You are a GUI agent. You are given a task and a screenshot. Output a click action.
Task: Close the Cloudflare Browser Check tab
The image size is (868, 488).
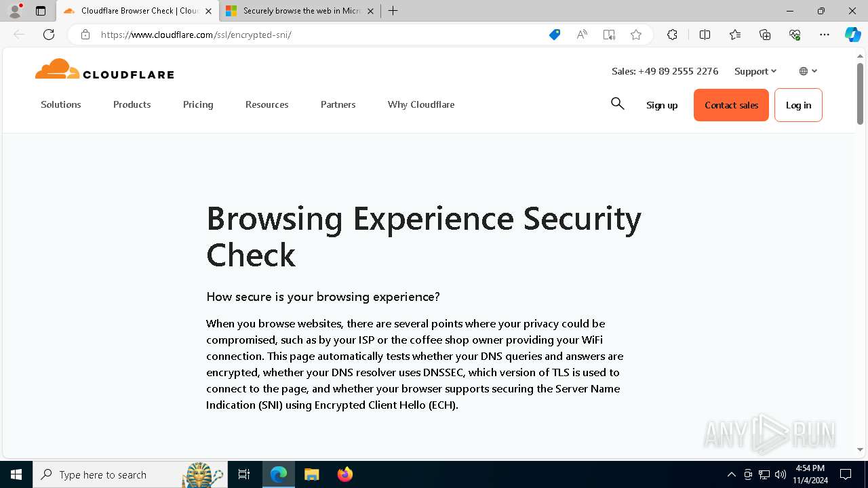click(x=208, y=11)
